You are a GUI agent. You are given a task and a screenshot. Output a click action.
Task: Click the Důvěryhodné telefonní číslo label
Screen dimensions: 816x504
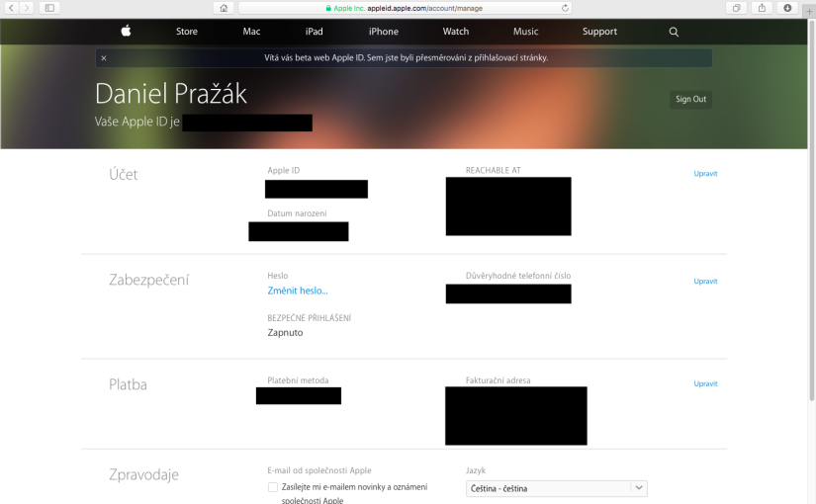[518, 276]
